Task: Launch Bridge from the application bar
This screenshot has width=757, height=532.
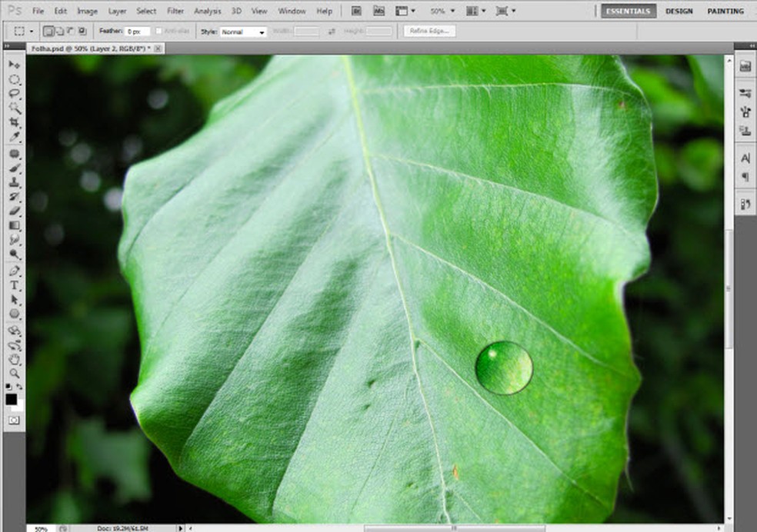Action: coord(356,12)
